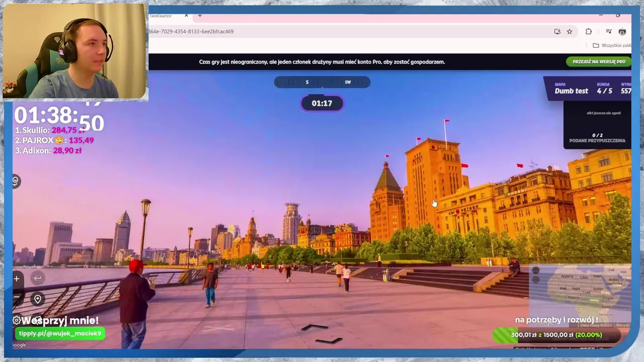
Task: Open the media control icon in toolbar
Action: [609, 31]
